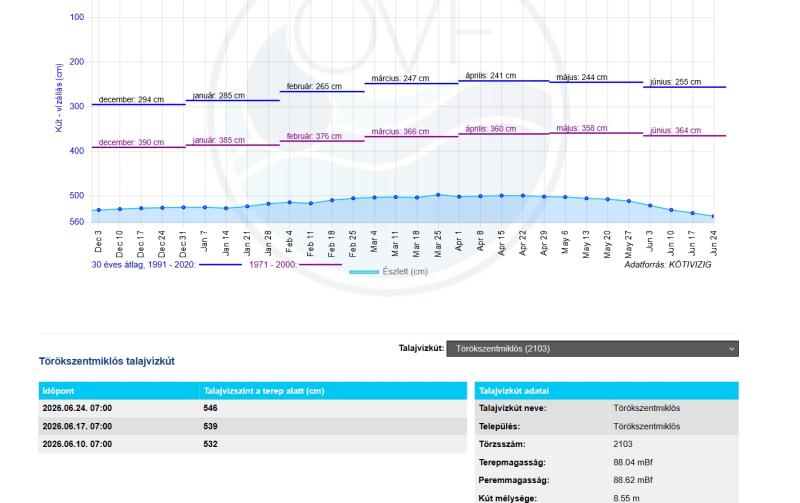Click the június: 255 cm average label

click(676, 82)
